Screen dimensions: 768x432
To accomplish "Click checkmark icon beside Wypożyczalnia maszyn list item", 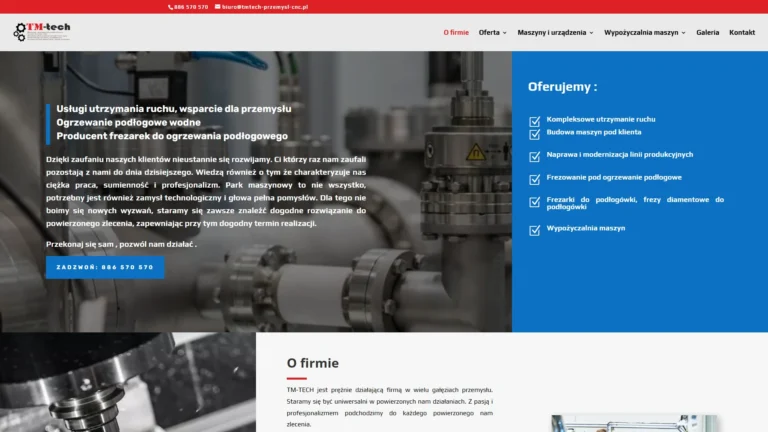I will 534,230.
